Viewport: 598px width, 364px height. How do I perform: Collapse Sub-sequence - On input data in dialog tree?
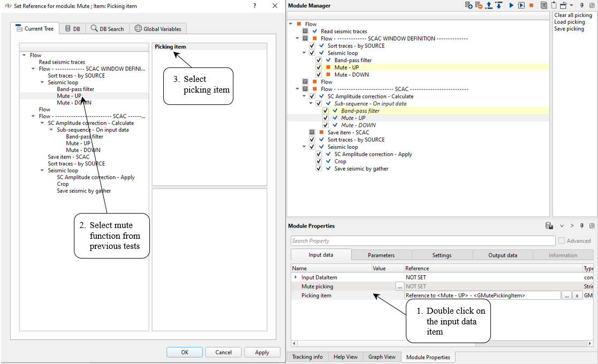51,130
